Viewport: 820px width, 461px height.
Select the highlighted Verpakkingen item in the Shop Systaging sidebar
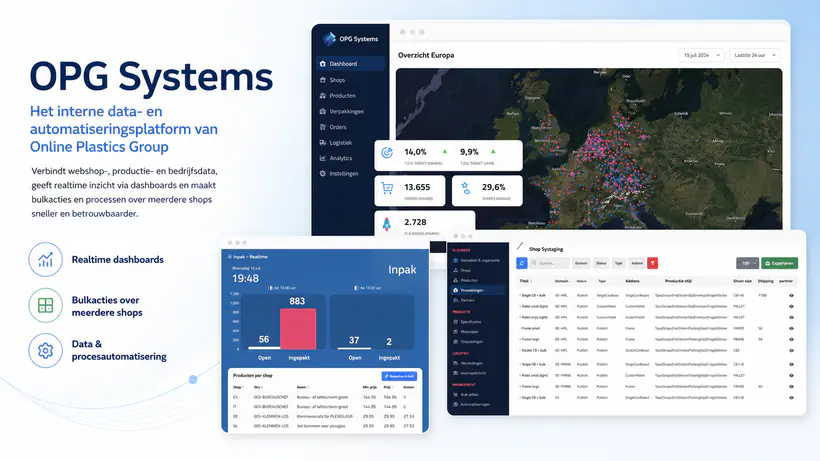click(479, 290)
